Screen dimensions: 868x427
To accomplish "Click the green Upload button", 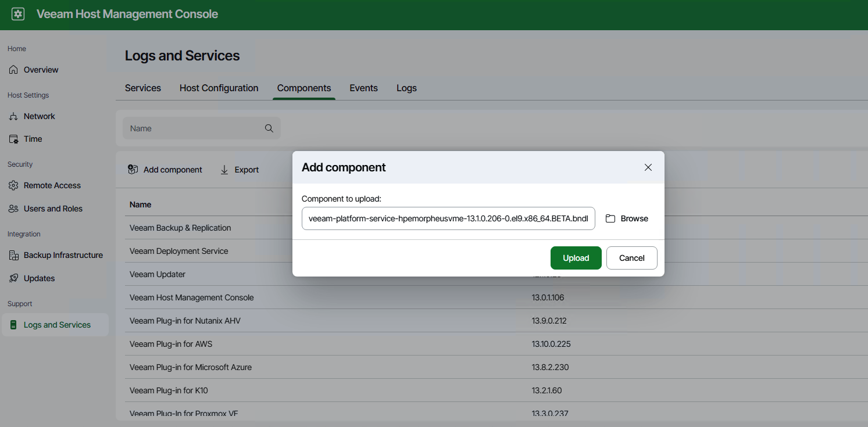I will tap(576, 258).
